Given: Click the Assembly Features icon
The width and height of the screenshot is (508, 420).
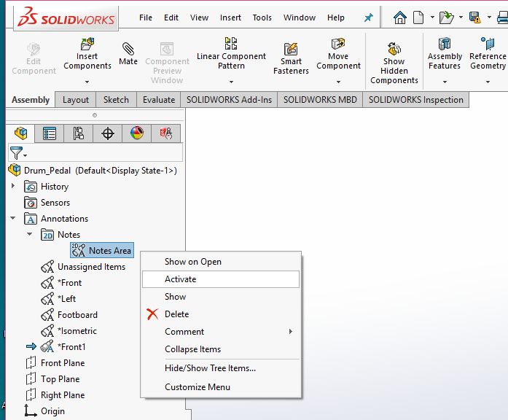Looking at the screenshot, I should [445, 44].
